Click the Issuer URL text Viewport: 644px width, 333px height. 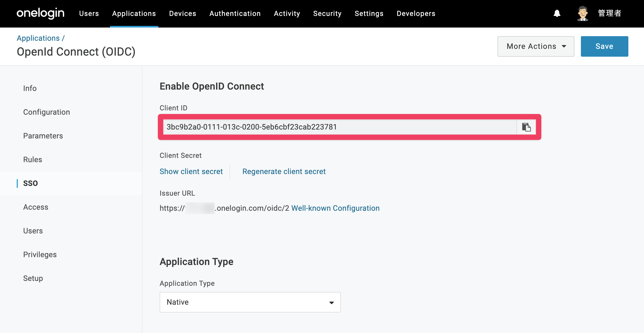(224, 208)
